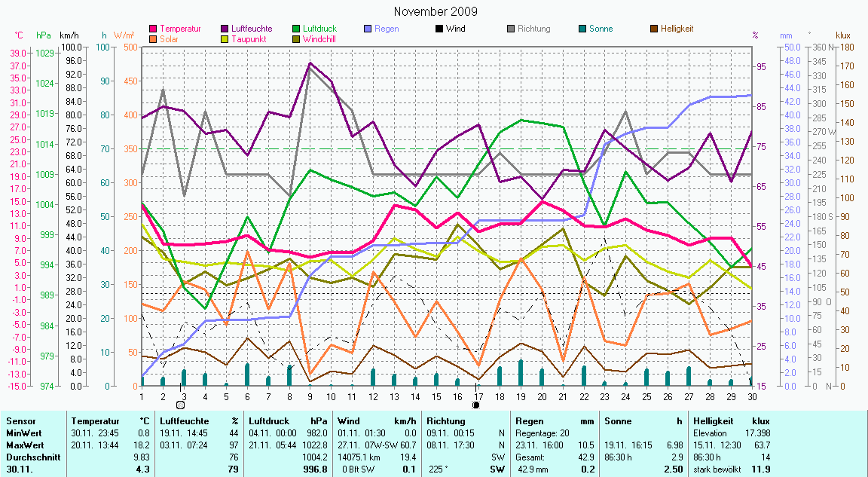This screenshot has width=868, height=477.
Task: Click the full moon icon below day 3
Action: coord(180,405)
